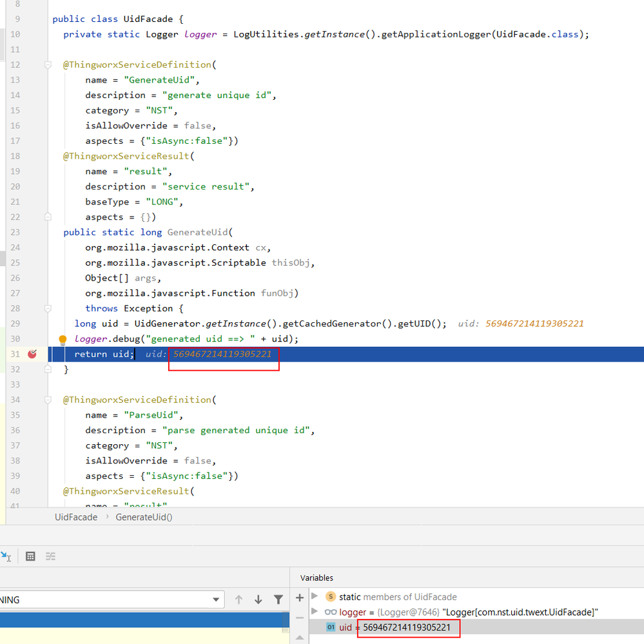Collapse the ParseUid annotation fold on line 34
This screenshot has height=644, width=644.
click(x=48, y=400)
